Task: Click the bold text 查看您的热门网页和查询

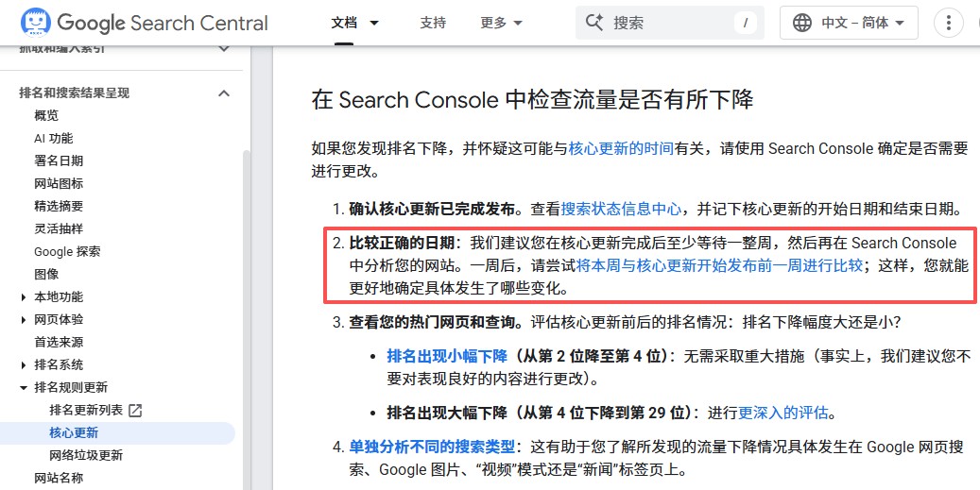Action: [432, 323]
